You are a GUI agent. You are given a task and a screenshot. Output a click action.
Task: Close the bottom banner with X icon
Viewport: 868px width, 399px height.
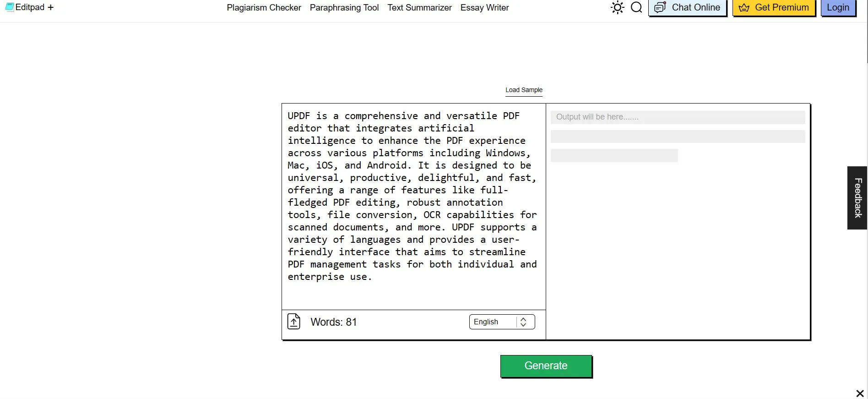860,394
